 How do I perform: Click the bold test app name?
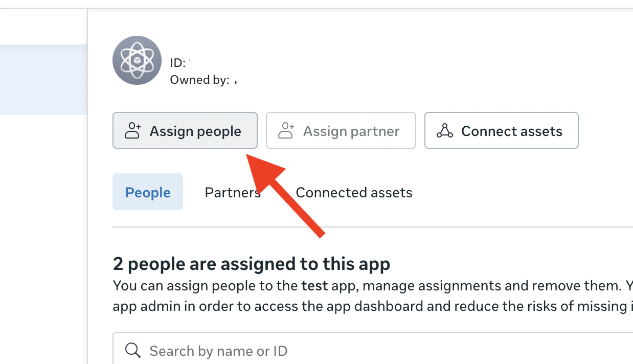(x=314, y=286)
